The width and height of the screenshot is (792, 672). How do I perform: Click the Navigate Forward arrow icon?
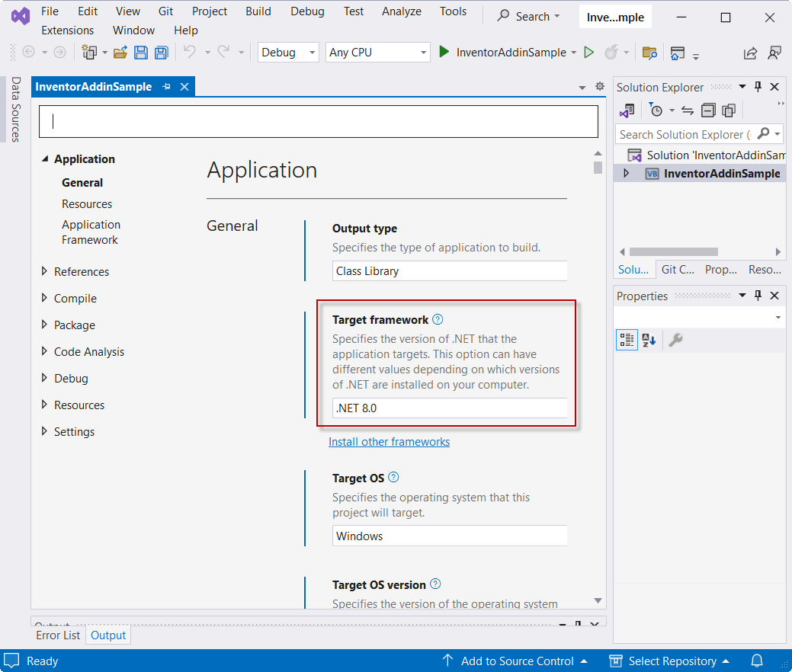(x=59, y=52)
